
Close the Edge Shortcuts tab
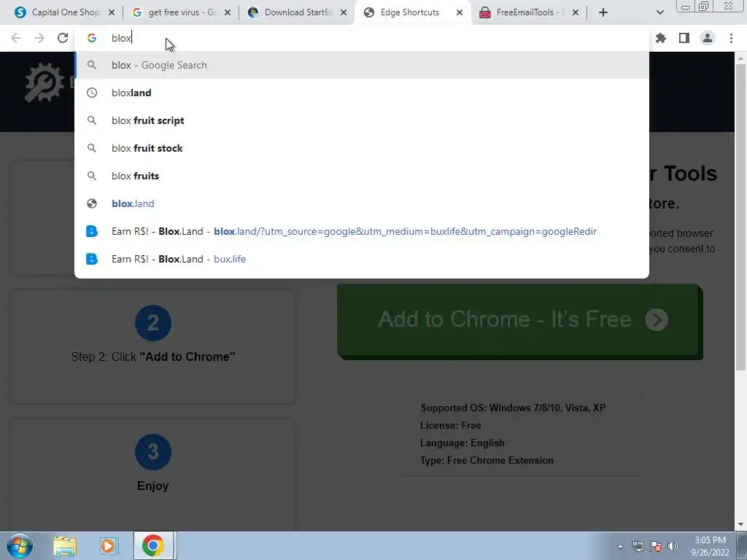460,12
